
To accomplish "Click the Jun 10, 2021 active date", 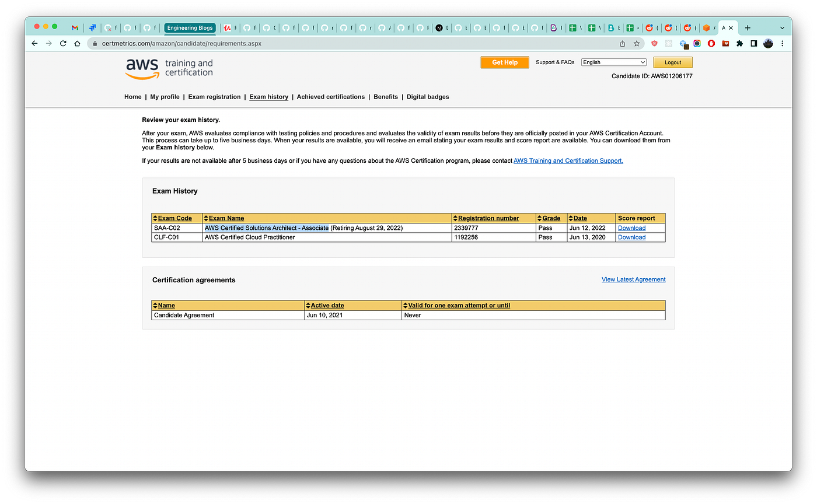I will (324, 315).
